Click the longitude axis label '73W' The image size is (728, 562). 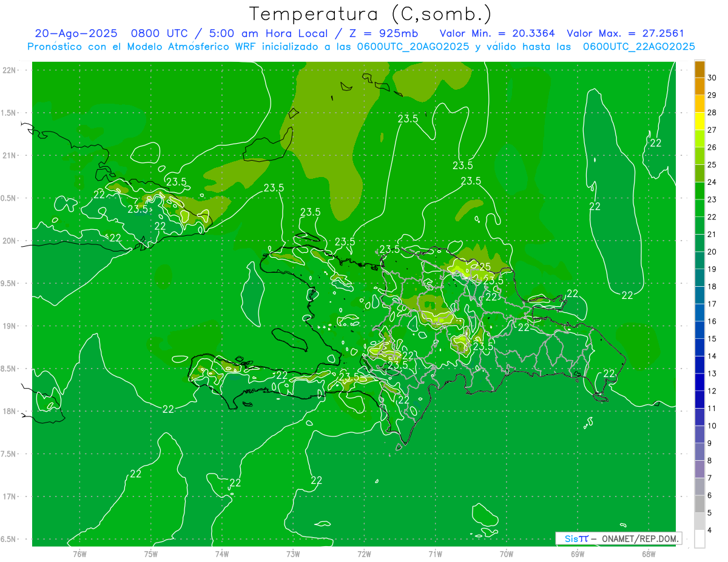[293, 554]
